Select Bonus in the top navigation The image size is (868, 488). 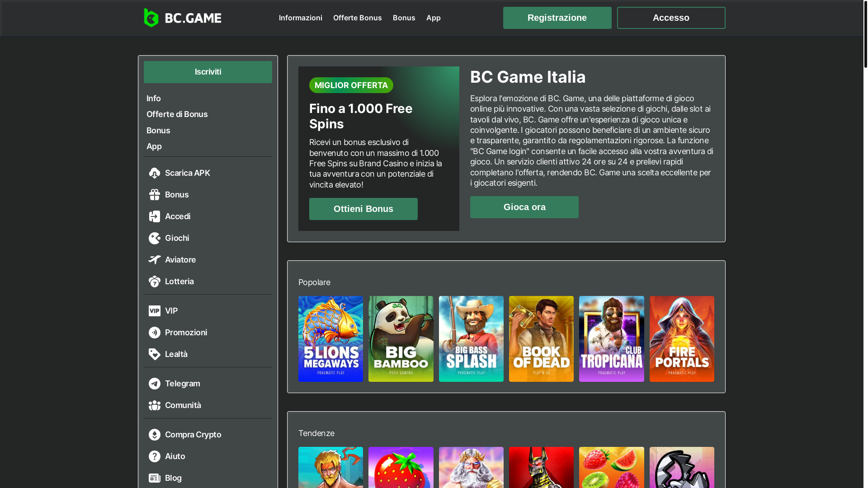point(404,18)
